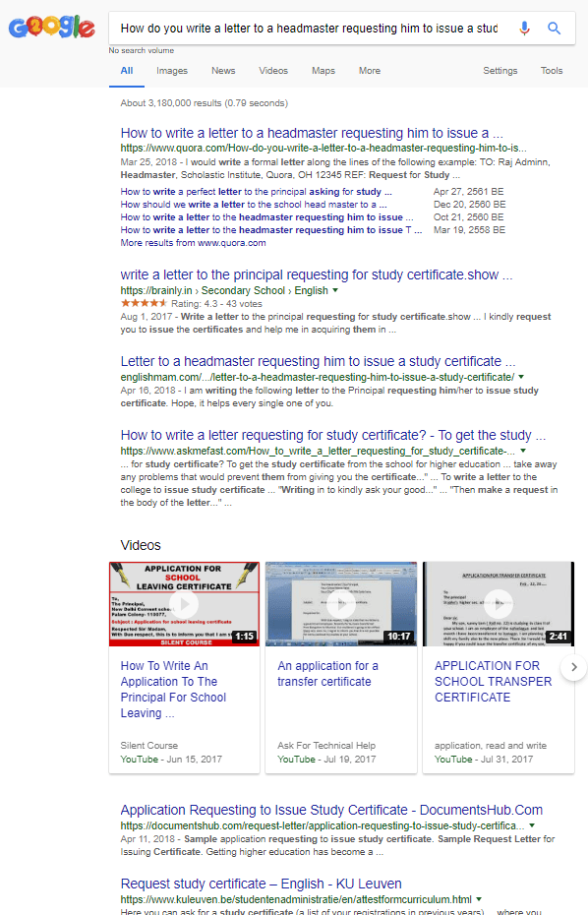This screenshot has height=915, width=588.
Task: Switch to the News tab
Action: 223,71
